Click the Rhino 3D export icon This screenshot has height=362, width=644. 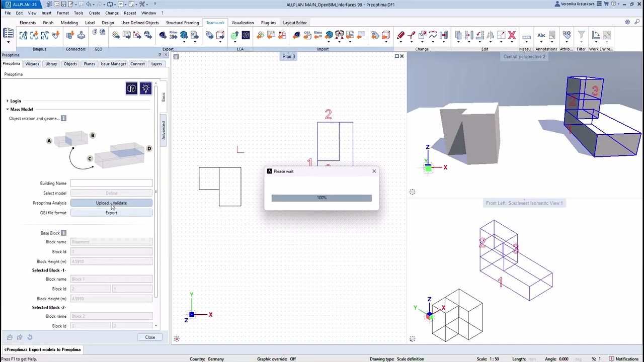point(173,35)
